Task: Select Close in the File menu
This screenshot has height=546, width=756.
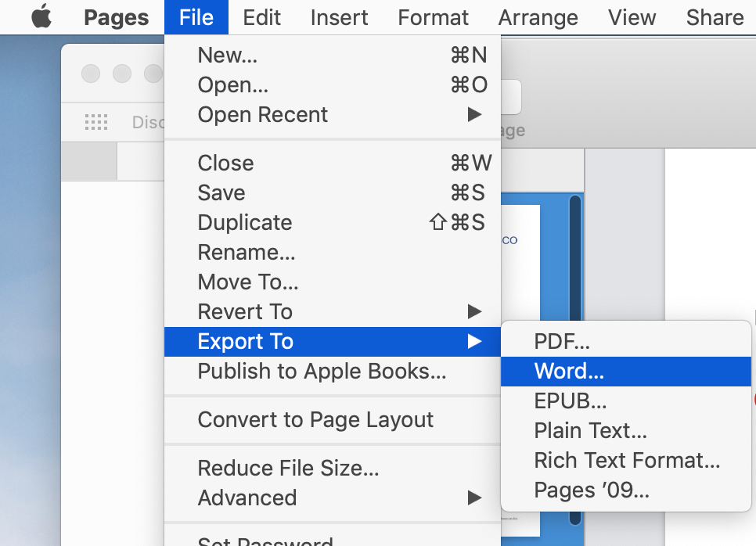Action: tap(333, 163)
